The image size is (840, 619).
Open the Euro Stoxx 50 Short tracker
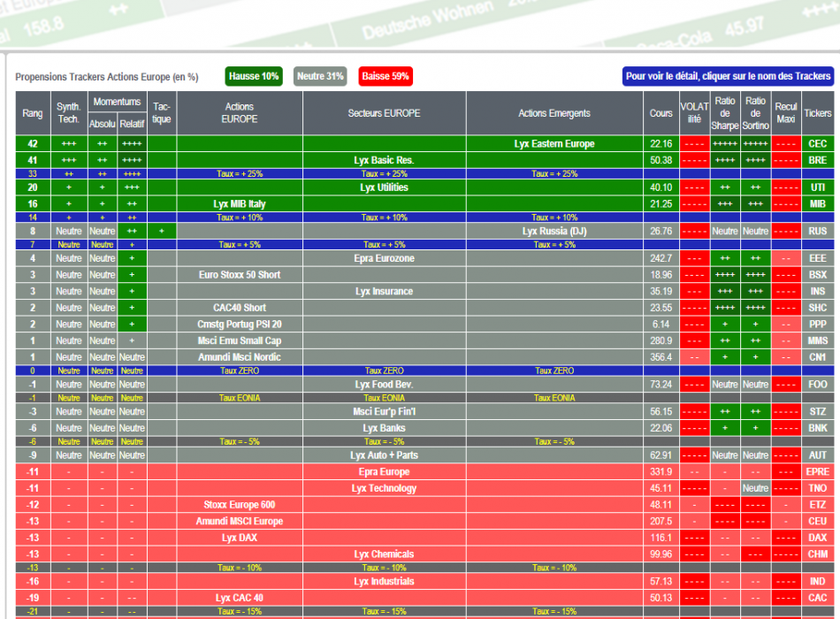(x=239, y=275)
